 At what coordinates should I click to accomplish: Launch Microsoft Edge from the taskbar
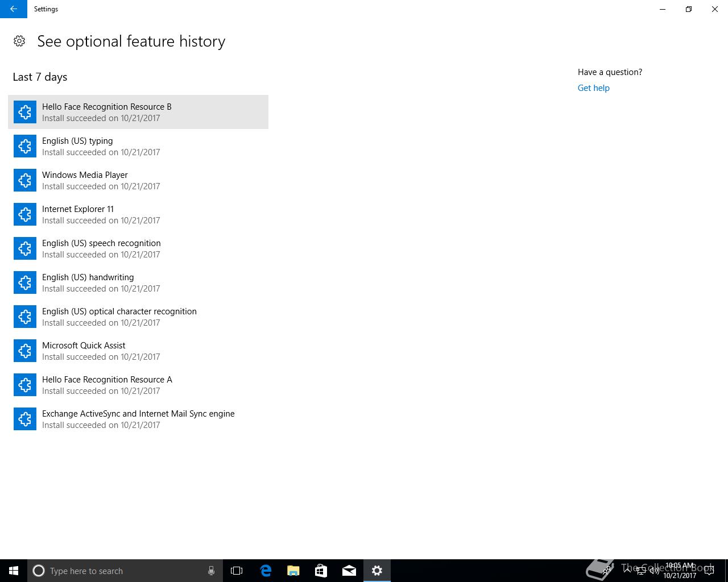266,571
